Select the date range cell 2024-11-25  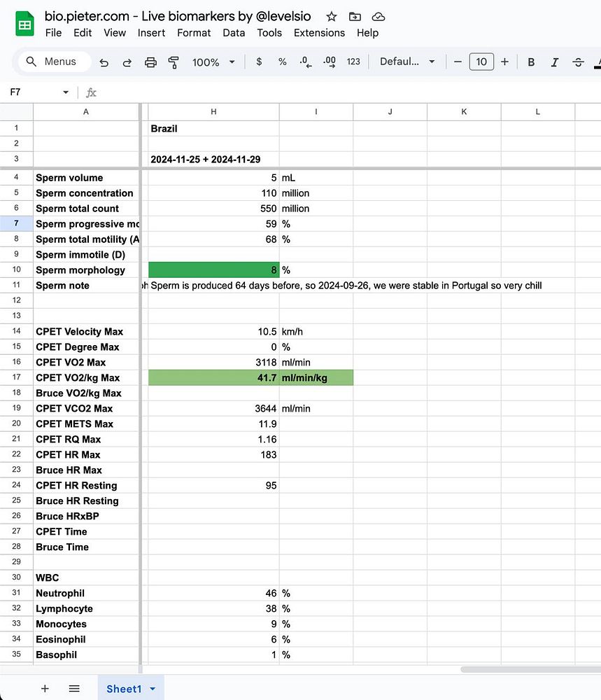click(x=213, y=160)
